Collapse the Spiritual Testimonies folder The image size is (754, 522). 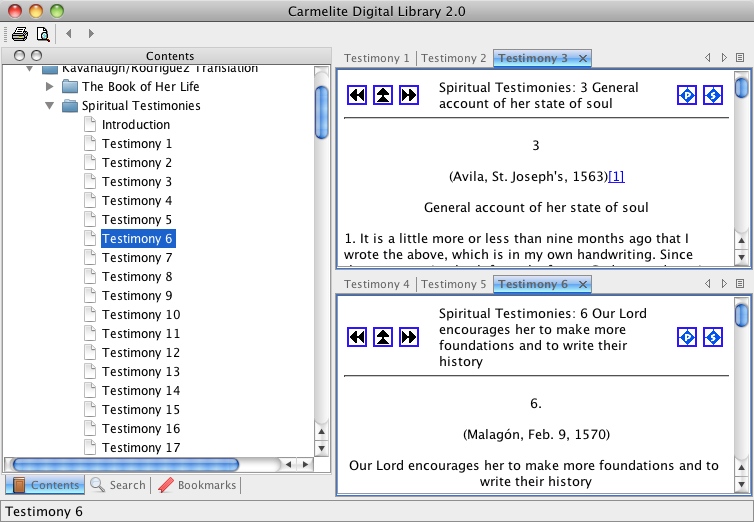50,106
